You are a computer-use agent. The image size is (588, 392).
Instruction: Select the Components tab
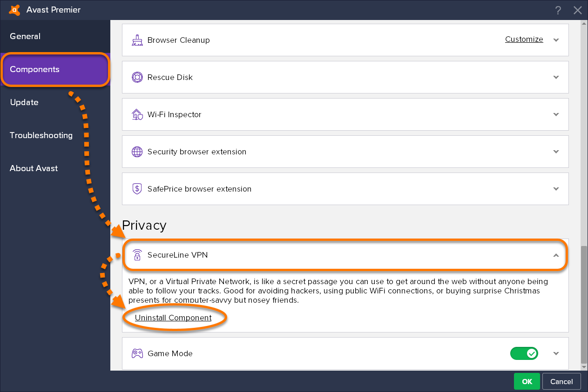[x=55, y=69]
